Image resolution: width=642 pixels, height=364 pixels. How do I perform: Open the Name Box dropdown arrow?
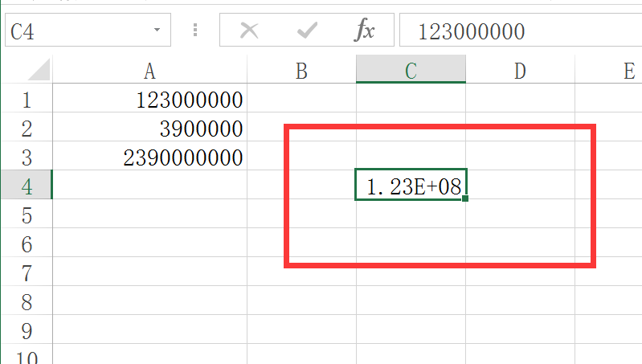[157, 30]
